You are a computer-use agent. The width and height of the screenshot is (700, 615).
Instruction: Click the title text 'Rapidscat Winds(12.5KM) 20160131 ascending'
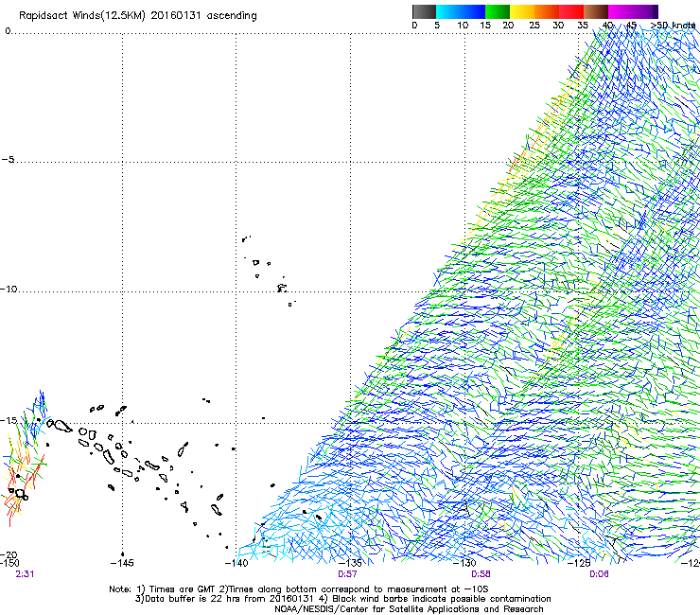[138, 16]
